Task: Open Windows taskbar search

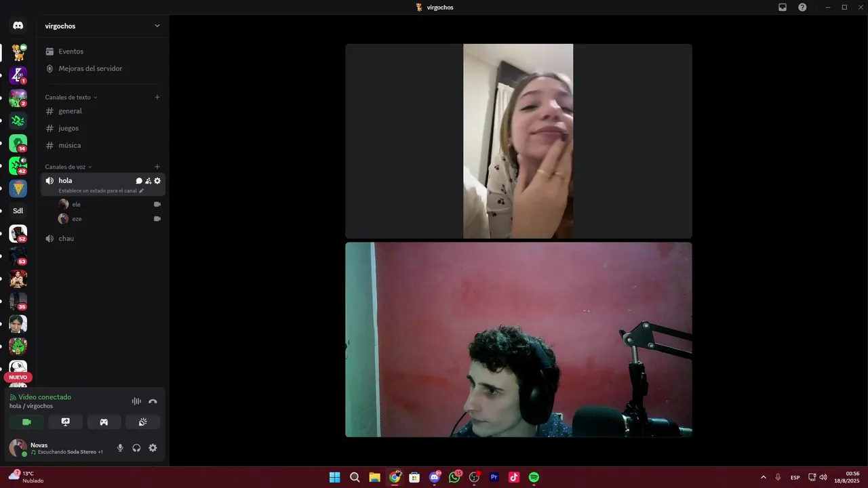Action: click(355, 477)
